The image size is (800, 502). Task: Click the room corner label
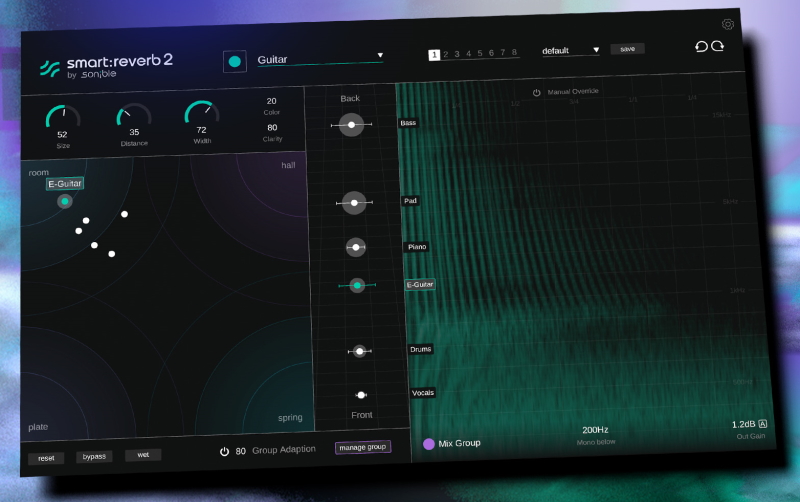click(x=39, y=173)
